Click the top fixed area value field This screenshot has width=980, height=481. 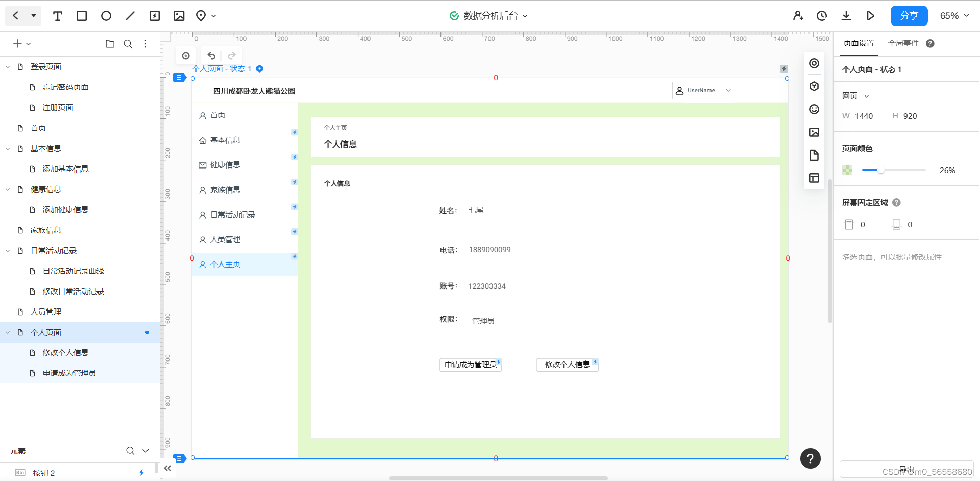click(863, 225)
